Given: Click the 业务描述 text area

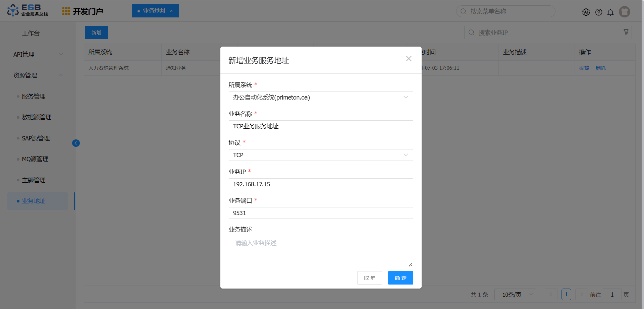Looking at the screenshot, I should point(321,251).
